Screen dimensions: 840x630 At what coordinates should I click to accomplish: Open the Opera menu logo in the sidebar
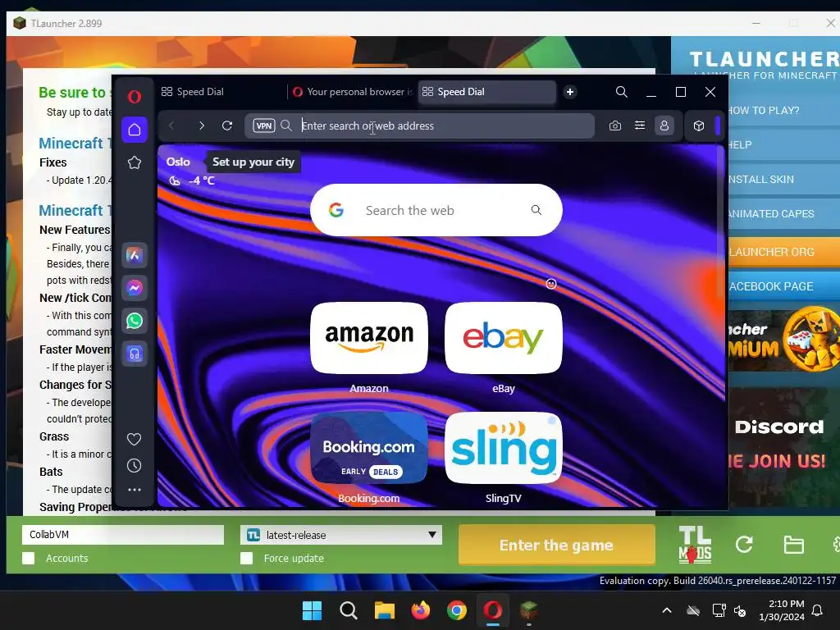[135, 97]
